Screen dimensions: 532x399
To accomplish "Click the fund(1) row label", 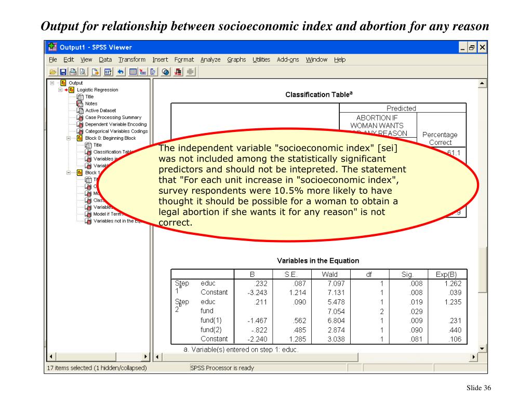I will coord(211,320).
